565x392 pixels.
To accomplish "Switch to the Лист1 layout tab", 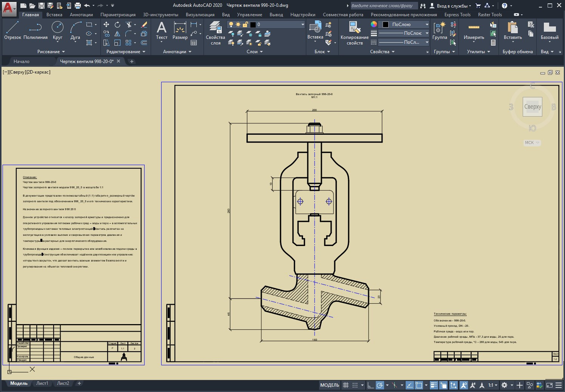I will coord(42,383).
